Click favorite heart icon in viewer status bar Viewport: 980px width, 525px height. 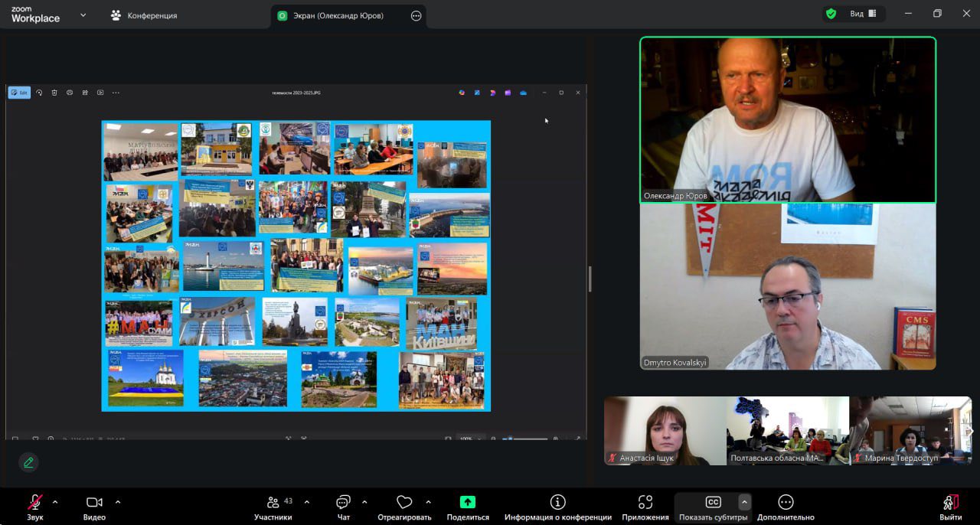pyautogui.click(x=35, y=439)
